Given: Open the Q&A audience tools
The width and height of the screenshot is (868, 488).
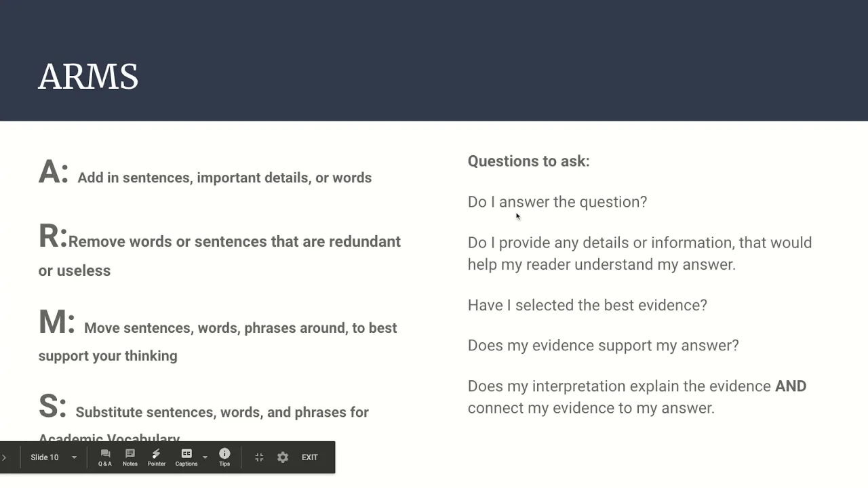Looking at the screenshot, I should (x=105, y=457).
